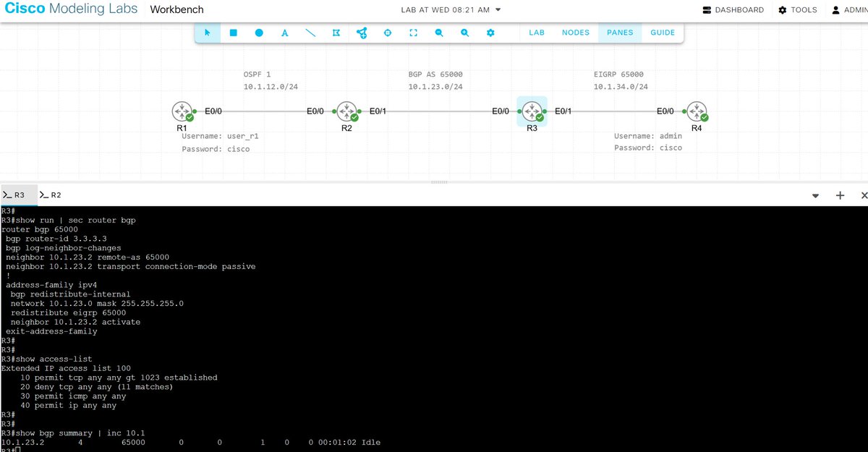Close the console pane

864,195
